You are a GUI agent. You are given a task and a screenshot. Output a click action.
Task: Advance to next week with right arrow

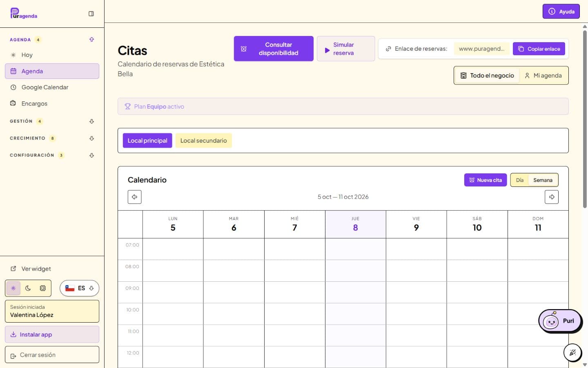(x=552, y=197)
